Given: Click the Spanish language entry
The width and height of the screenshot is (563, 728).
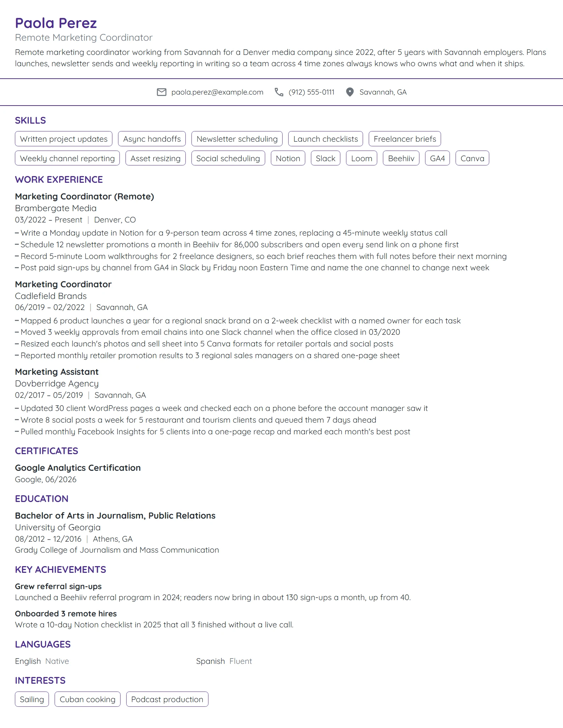Looking at the screenshot, I should coord(224,661).
